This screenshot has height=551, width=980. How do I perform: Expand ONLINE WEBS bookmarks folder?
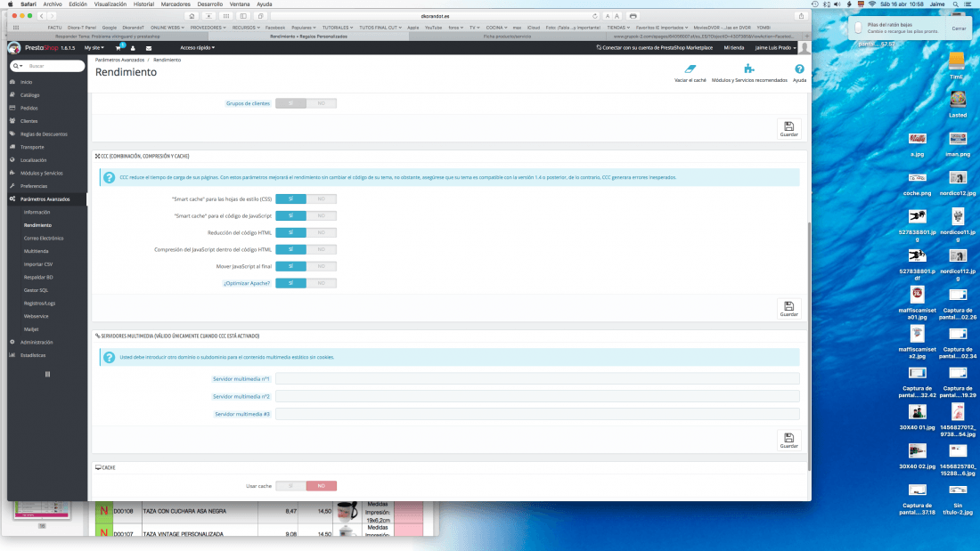click(x=167, y=28)
